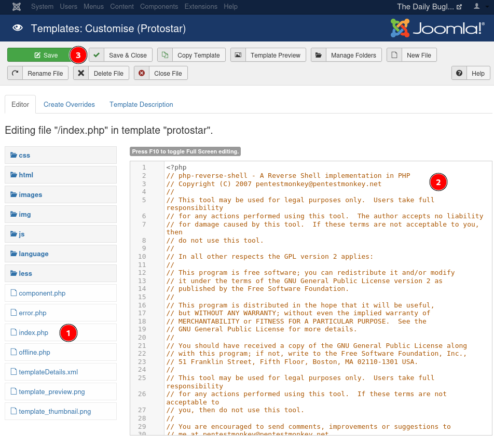Image resolution: width=494 pixels, height=448 pixels.
Task: Click the file icon beside component.php
Action: (x=13, y=293)
